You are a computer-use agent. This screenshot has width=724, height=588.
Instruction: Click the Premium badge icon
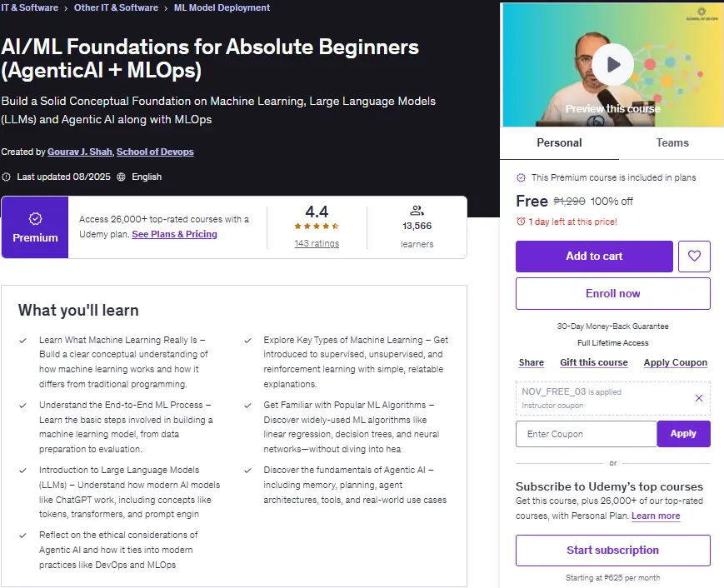[36, 218]
